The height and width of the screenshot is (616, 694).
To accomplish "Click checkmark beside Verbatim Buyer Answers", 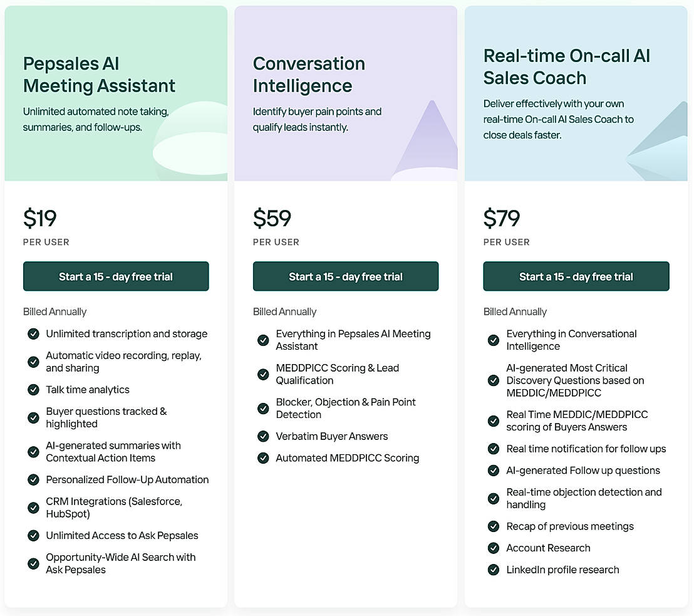I will point(263,436).
